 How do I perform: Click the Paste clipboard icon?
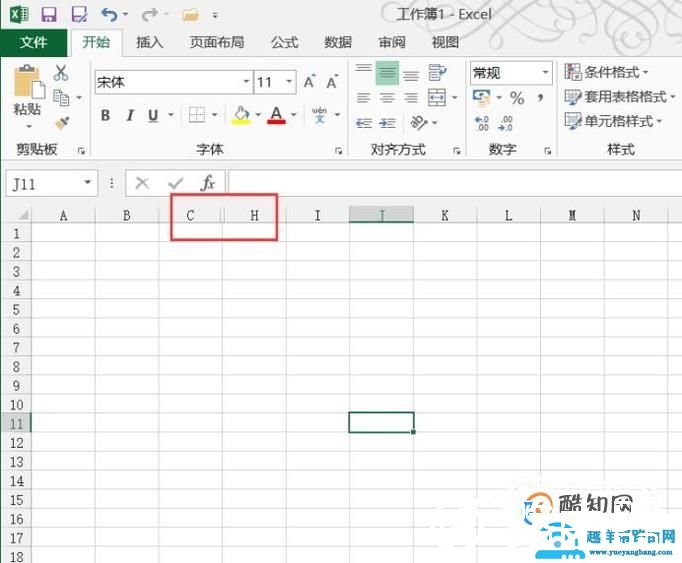coord(29,82)
